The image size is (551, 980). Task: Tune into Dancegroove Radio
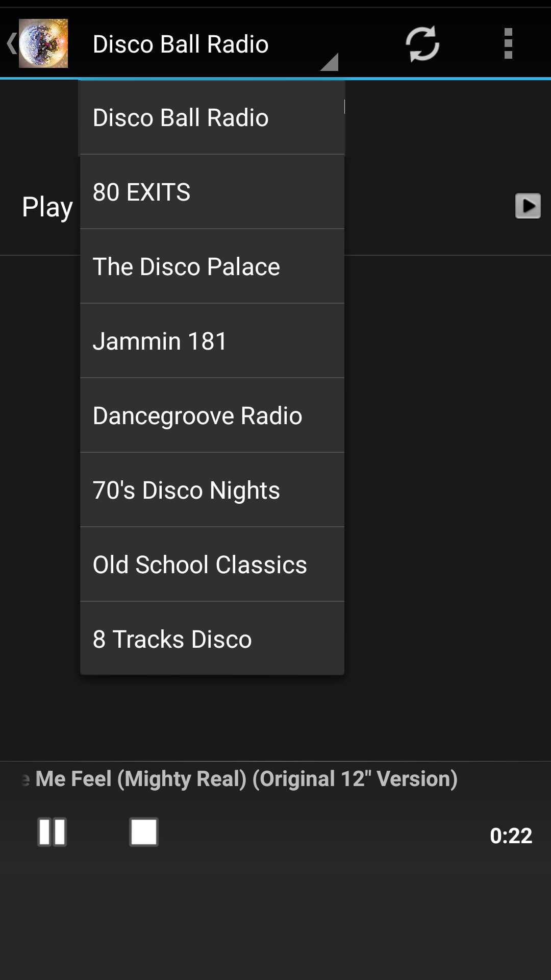(212, 415)
